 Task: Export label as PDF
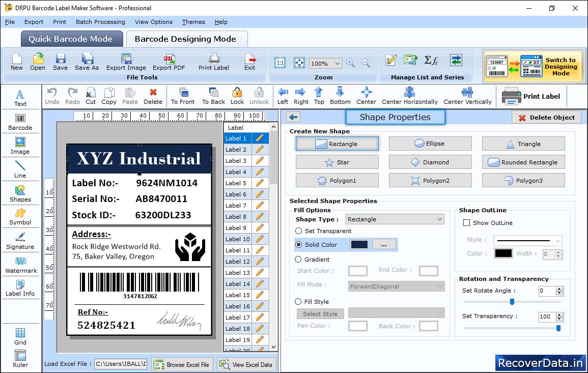(169, 62)
